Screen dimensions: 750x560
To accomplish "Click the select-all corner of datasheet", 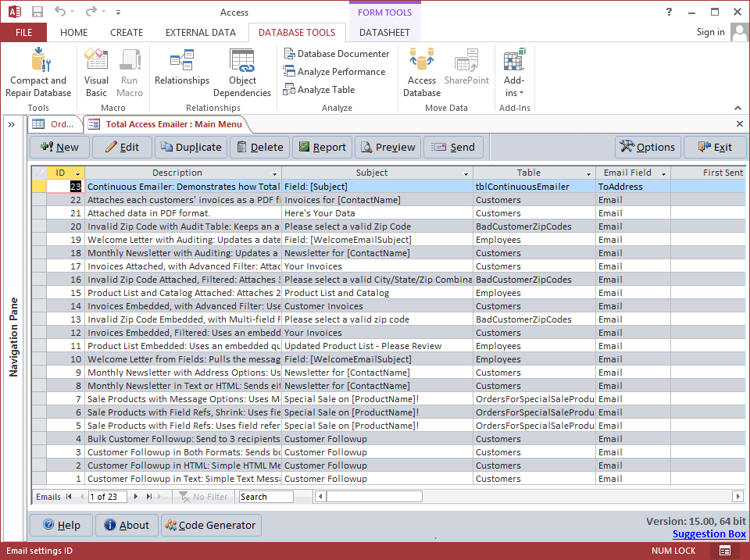I will (39, 173).
